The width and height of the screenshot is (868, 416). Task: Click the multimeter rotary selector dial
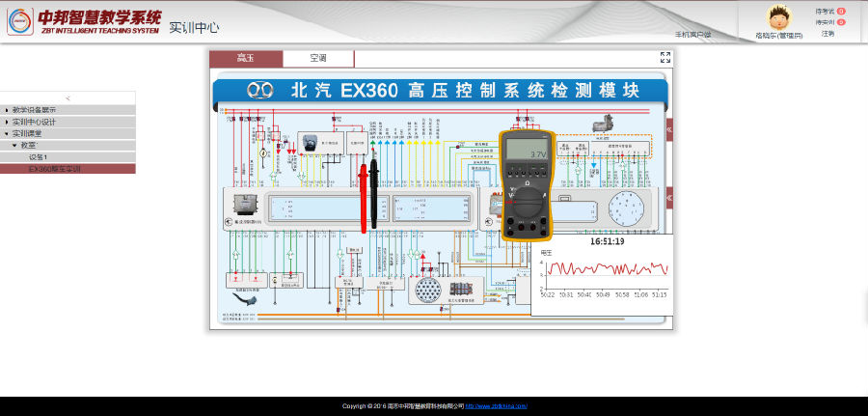[527, 202]
